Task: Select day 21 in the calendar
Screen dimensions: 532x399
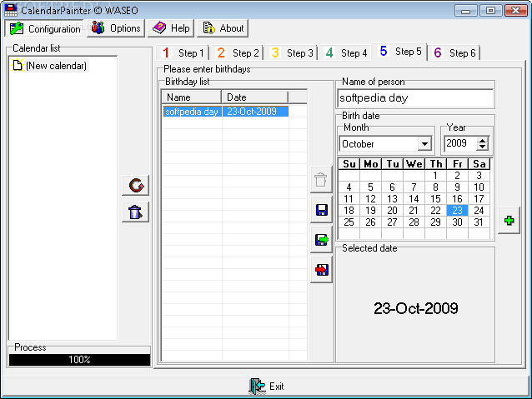Action: pos(414,211)
